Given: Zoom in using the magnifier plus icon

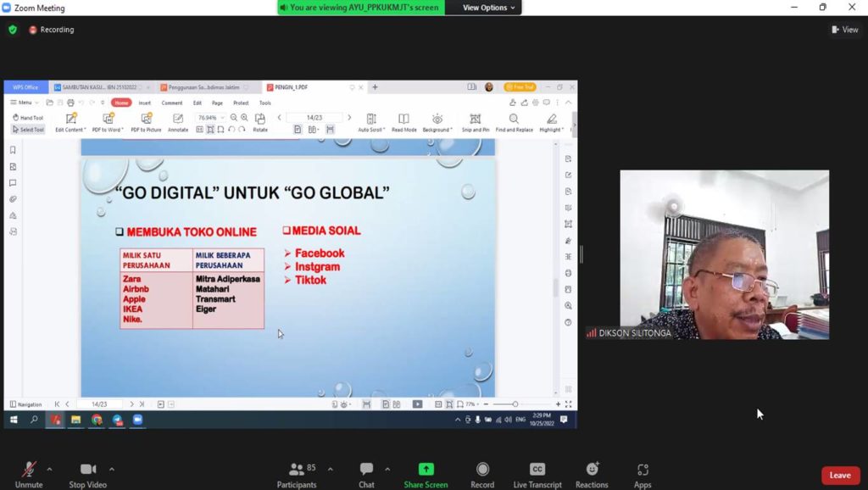Looking at the screenshot, I should coord(244,117).
